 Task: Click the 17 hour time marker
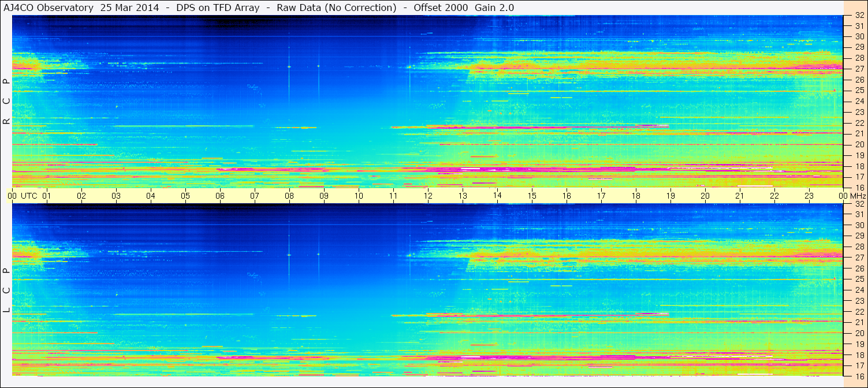[x=601, y=196]
